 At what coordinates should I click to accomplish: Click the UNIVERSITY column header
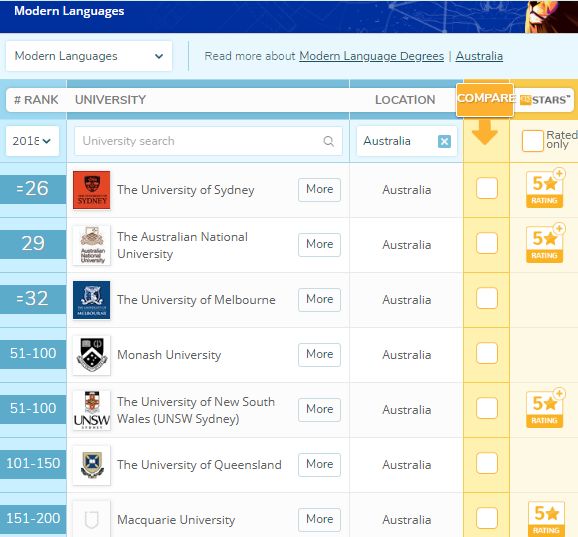coord(110,100)
